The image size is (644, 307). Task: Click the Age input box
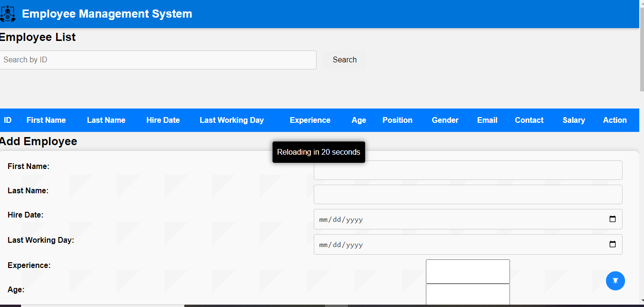468,295
